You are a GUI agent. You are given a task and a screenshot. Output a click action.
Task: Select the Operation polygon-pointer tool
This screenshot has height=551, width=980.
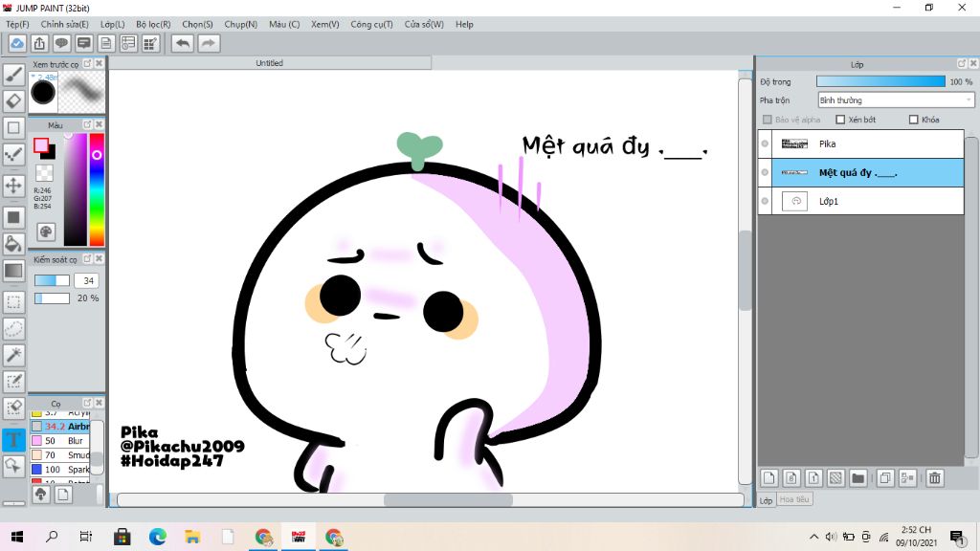tap(13, 466)
